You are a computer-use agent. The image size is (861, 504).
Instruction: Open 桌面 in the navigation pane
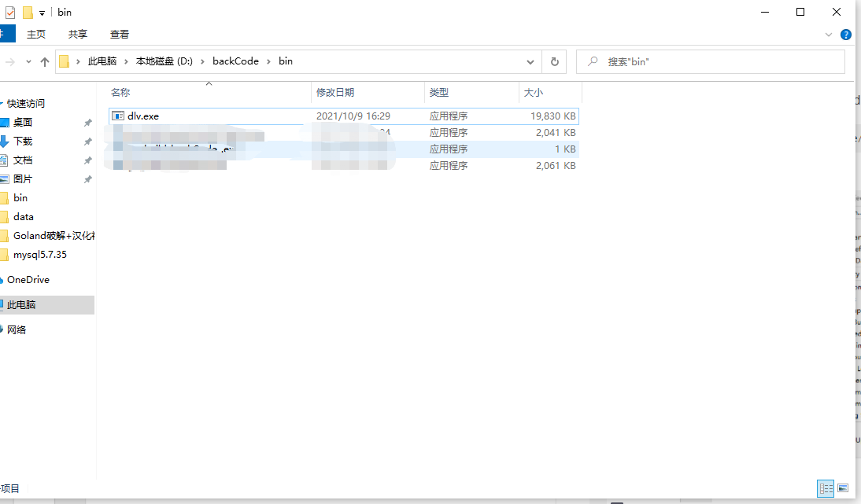(23, 123)
